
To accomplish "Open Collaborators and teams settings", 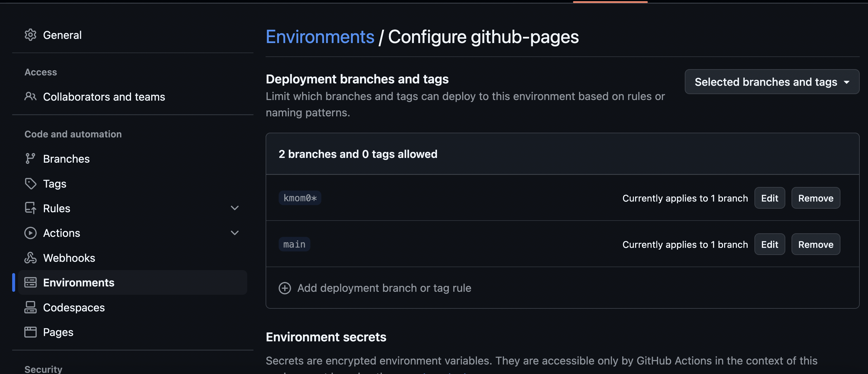I will click(133, 97).
